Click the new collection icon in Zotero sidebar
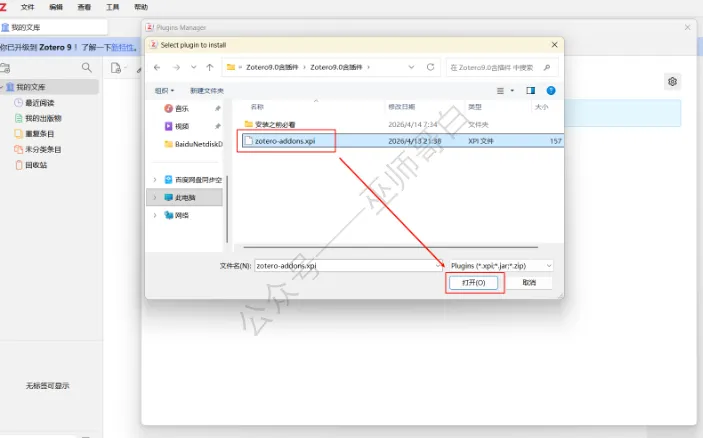Viewport: 703px width, 438px height. coord(5,68)
